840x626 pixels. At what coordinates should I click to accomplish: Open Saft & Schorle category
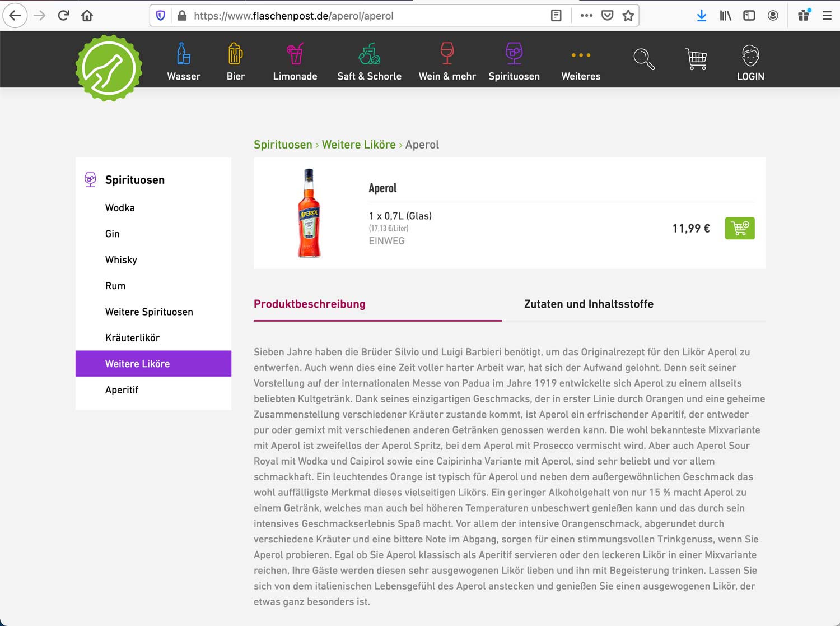click(x=369, y=61)
